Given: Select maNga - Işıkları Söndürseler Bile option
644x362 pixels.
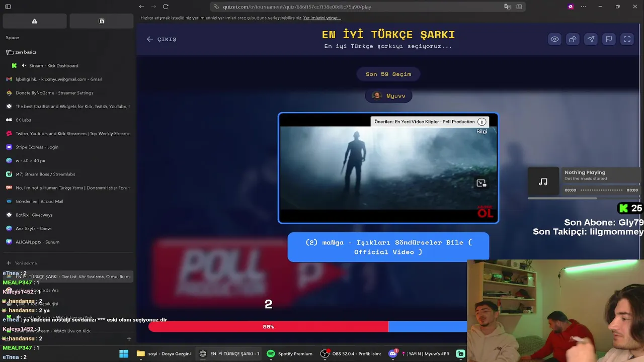Looking at the screenshot, I should [388, 247].
